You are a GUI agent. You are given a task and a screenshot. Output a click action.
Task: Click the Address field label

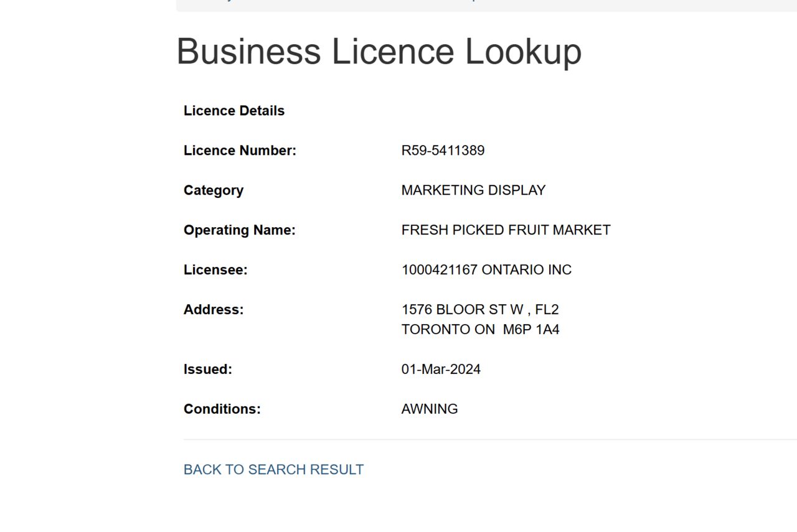214,310
